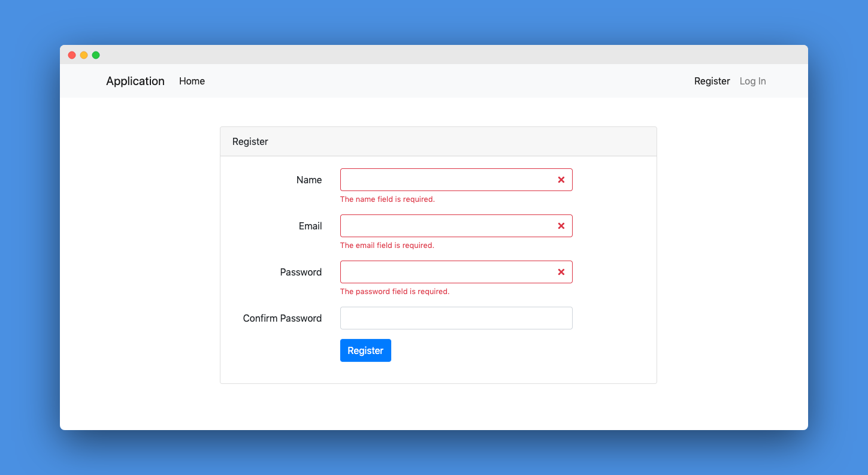Minimize the window with the yellow button
Viewport: 868px width, 475px height.
coord(84,55)
